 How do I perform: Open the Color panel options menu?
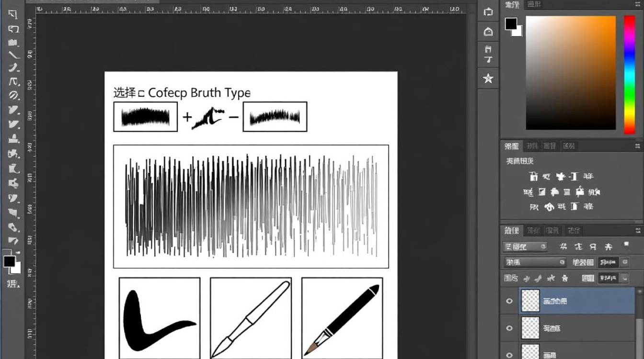point(638,4)
